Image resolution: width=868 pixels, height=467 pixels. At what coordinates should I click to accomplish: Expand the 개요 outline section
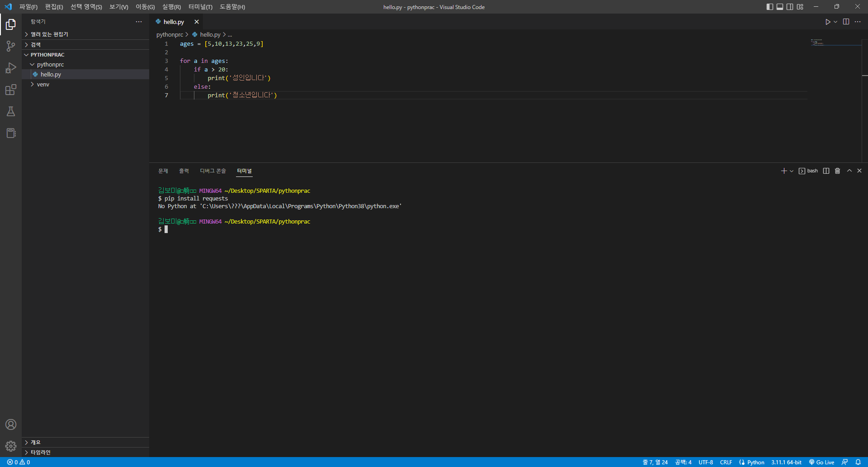[x=85, y=442]
